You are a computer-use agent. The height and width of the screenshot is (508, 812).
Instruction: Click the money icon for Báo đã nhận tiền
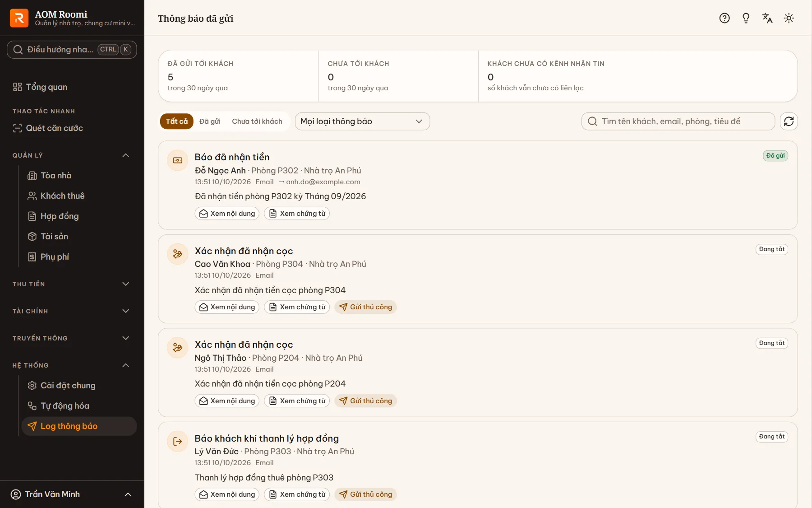[178, 160]
